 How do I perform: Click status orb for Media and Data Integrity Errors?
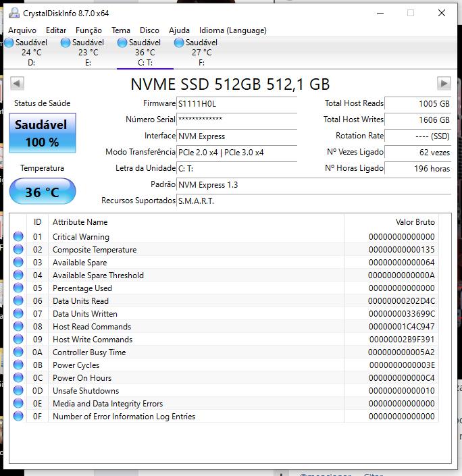(x=18, y=403)
